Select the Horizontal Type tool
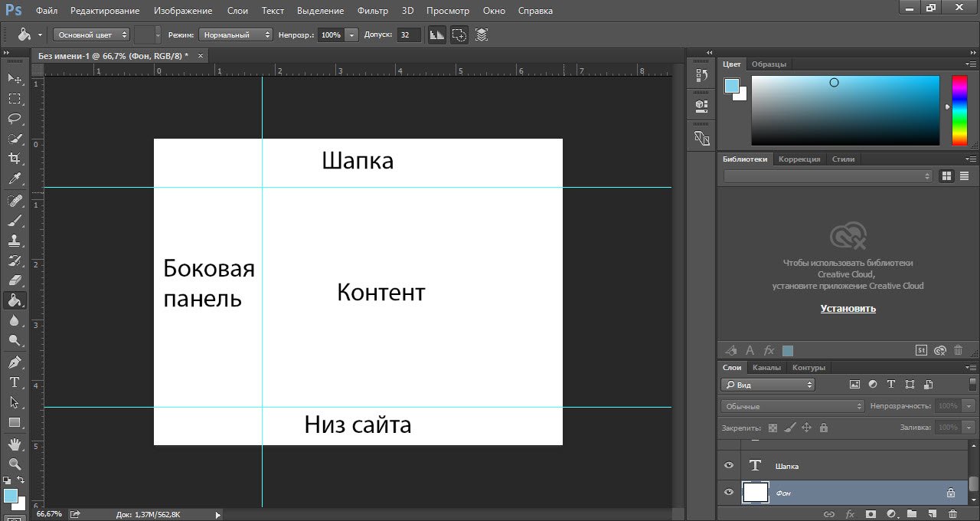This screenshot has height=521, width=980. click(14, 382)
